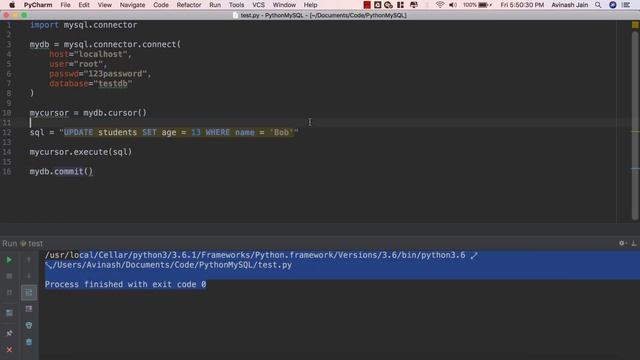Open Notification Center icon
The height and width of the screenshot is (360, 640).
tap(626, 5)
